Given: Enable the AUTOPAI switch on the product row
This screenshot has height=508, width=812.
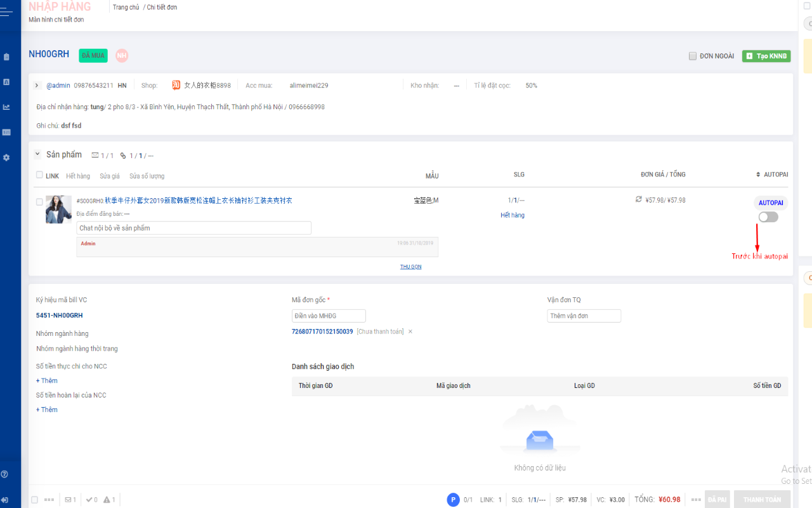Looking at the screenshot, I should coord(768,217).
